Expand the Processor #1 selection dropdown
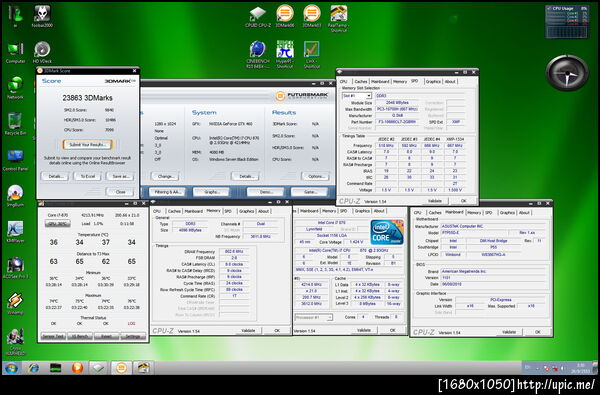This screenshot has width=600, height=395. point(313,317)
